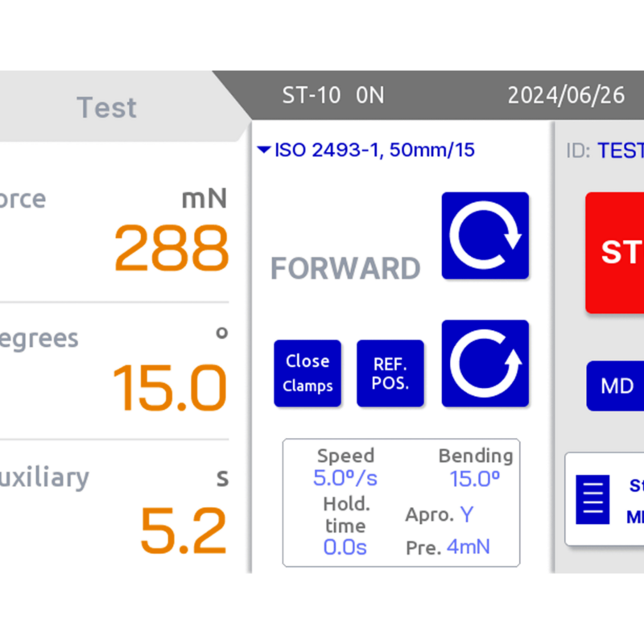Tap the degrees reading 15.0

pyautogui.click(x=169, y=387)
